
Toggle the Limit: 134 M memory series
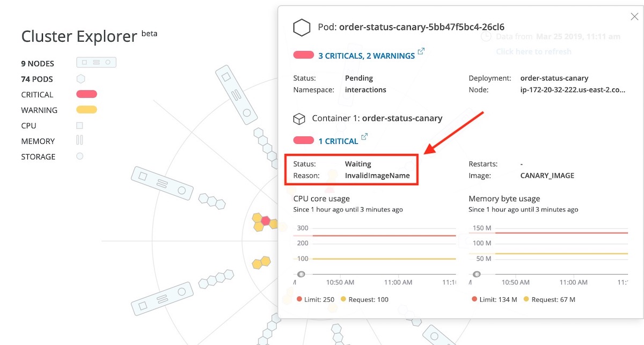[x=494, y=299]
